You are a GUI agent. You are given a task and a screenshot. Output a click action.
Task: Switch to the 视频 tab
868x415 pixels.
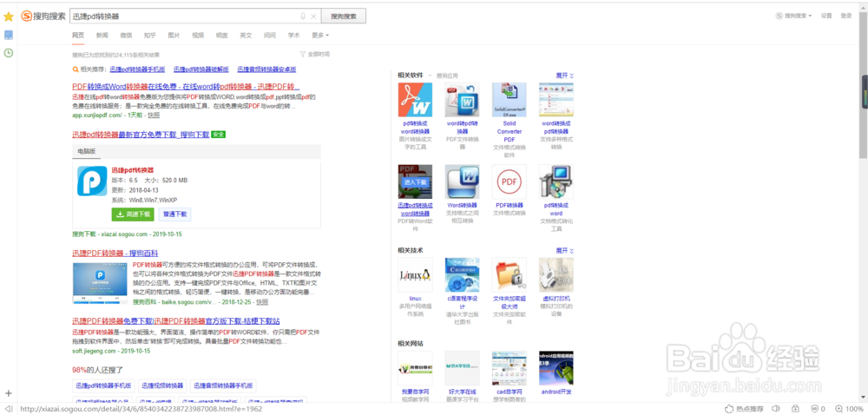(x=198, y=36)
